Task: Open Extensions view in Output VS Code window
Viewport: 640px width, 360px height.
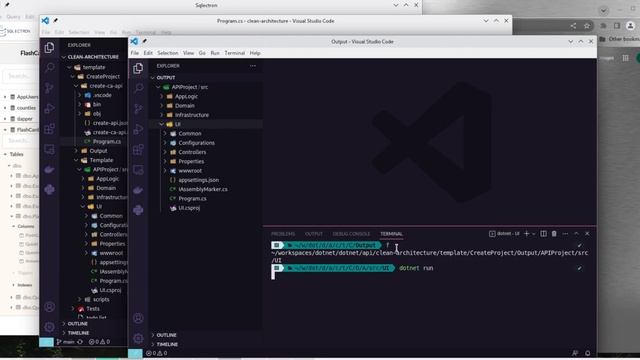Action: click(138, 149)
